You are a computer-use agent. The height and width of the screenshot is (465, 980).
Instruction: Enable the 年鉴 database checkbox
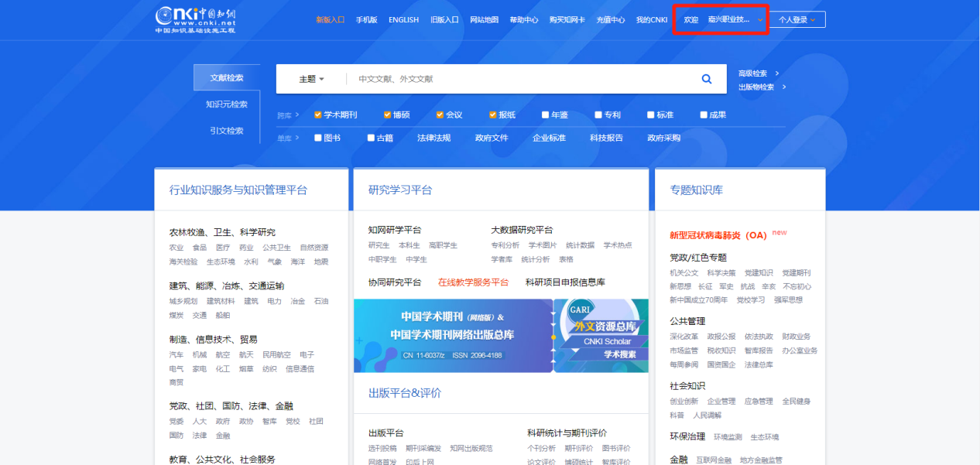pos(544,114)
